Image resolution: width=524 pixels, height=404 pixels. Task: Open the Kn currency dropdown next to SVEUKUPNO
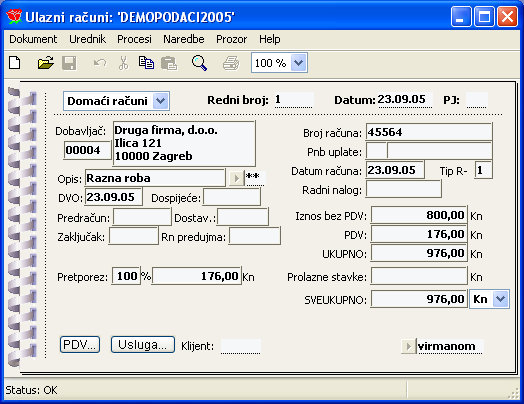pyautogui.click(x=501, y=299)
